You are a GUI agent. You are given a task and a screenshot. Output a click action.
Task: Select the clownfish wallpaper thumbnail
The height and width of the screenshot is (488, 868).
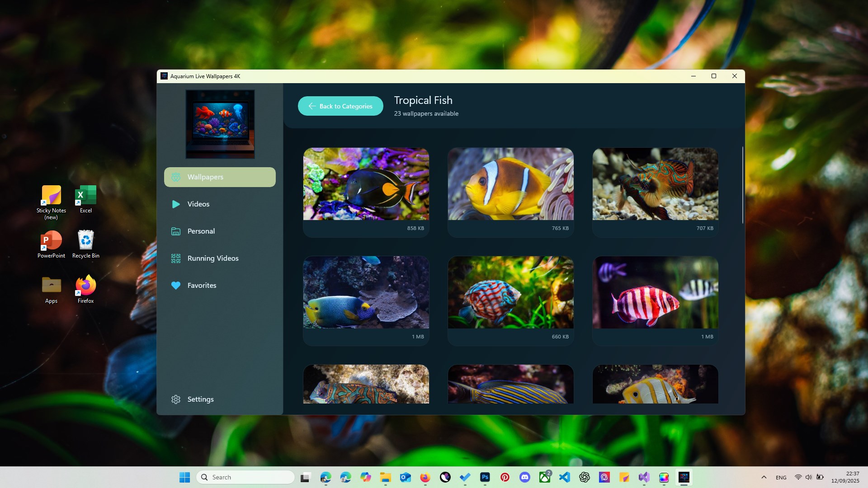click(x=510, y=184)
